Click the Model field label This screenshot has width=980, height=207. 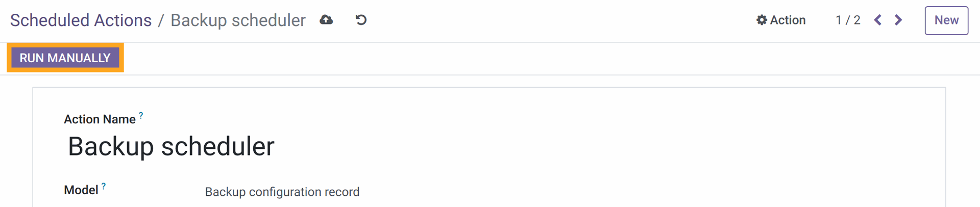coord(81,190)
